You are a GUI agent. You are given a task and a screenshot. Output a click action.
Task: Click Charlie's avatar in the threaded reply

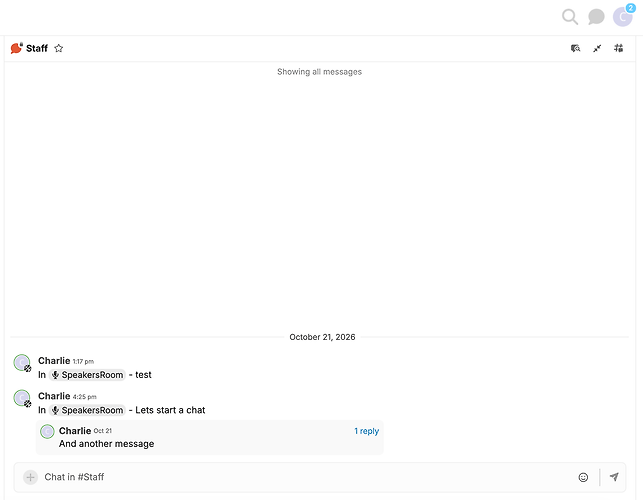click(x=47, y=432)
